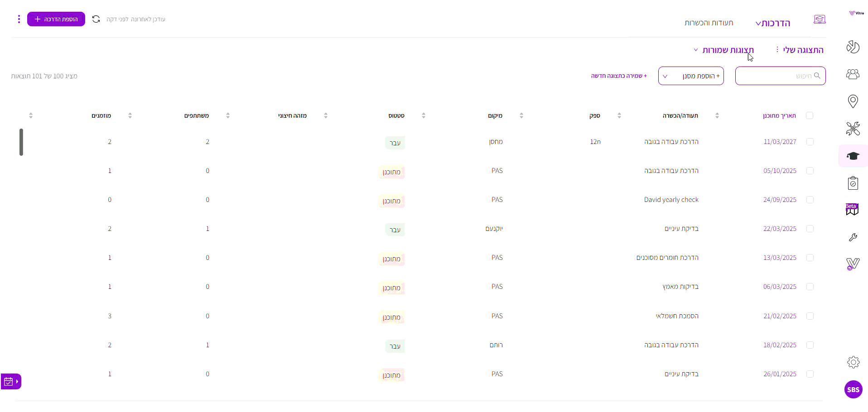Viewport: 868px width, 412px height.
Task: Open the wrench maintenance sidebar icon
Action: point(853,237)
